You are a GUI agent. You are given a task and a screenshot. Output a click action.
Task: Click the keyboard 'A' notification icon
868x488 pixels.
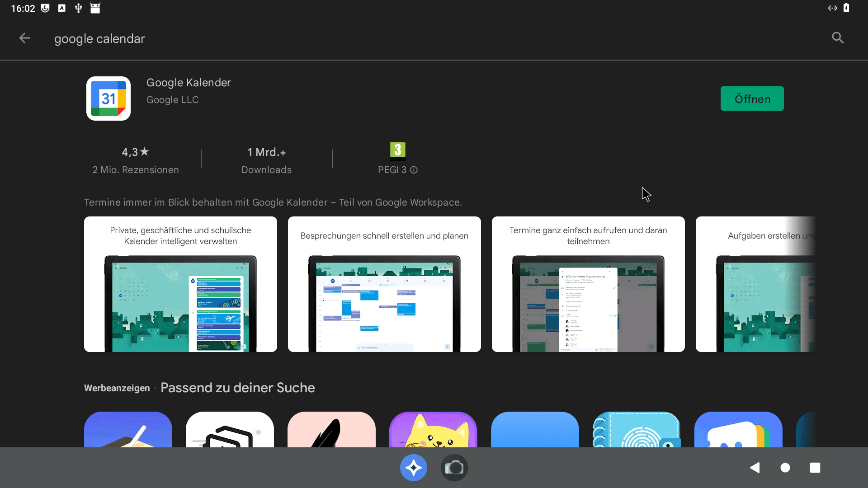[62, 8]
